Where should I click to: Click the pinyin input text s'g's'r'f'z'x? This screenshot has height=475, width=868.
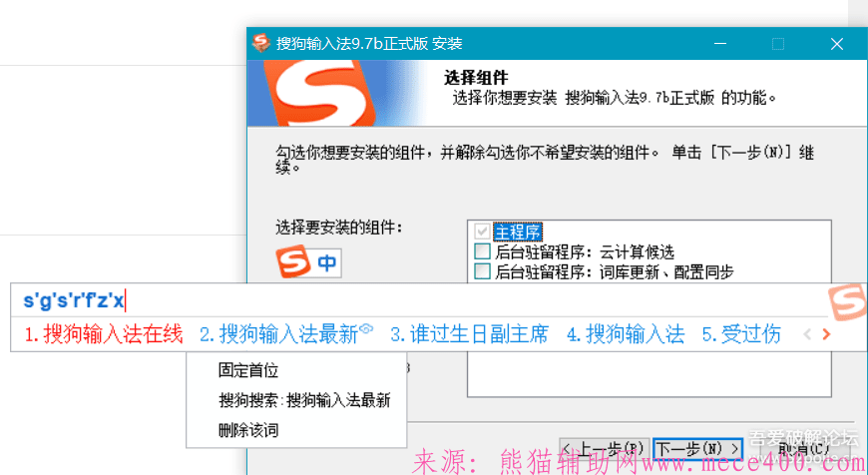(74, 299)
